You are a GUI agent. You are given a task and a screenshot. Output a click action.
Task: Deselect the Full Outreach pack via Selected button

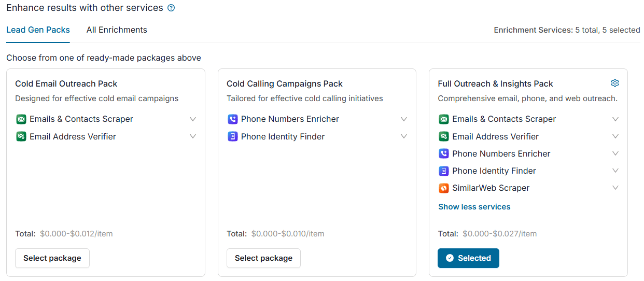click(x=468, y=258)
